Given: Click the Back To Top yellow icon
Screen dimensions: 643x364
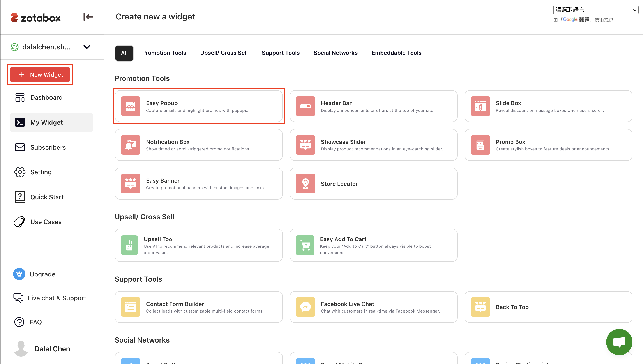Looking at the screenshot, I should tap(480, 307).
